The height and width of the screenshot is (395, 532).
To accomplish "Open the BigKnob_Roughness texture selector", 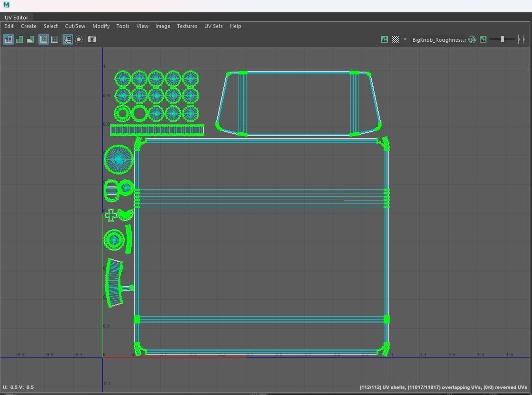I will (x=438, y=40).
